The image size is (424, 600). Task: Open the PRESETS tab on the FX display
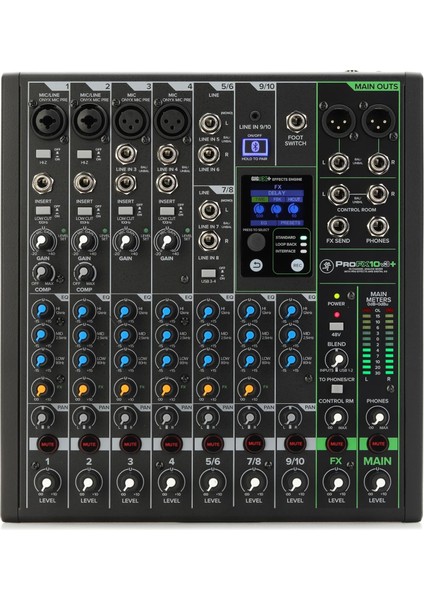click(x=290, y=222)
